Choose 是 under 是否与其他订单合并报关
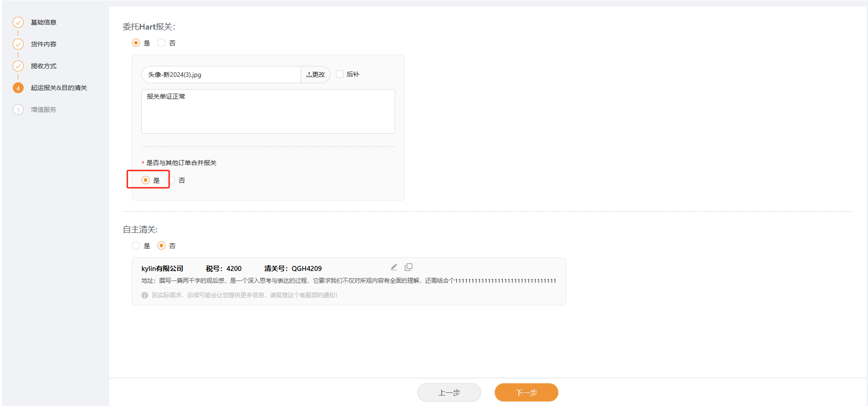This screenshot has width=868, height=406. 146,180
